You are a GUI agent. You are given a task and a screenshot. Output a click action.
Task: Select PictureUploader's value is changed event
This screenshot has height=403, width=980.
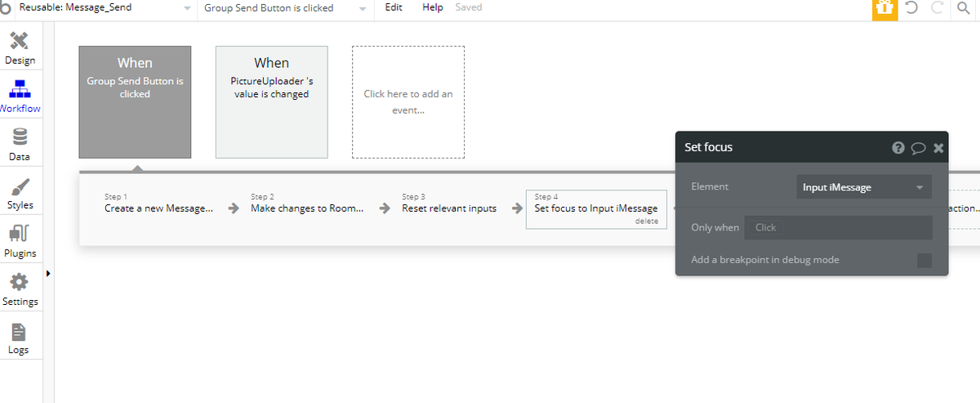tap(271, 102)
